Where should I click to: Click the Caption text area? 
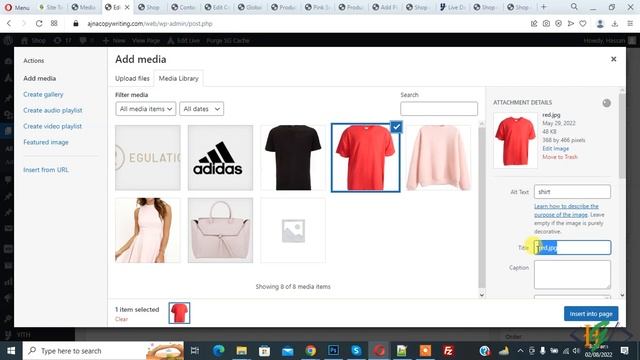(572, 275)
